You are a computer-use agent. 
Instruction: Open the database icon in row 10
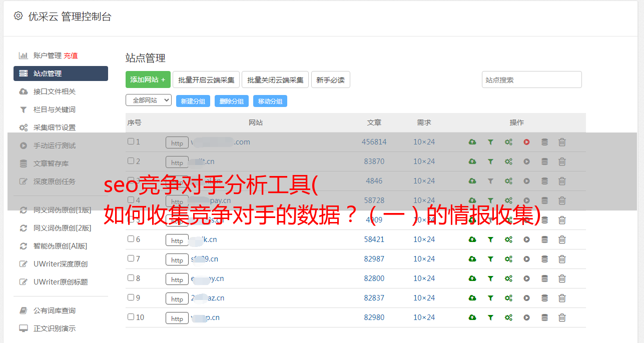[544, 317]
